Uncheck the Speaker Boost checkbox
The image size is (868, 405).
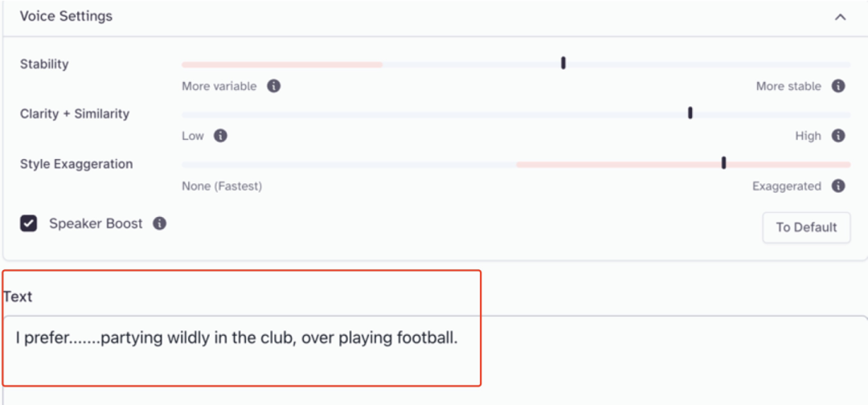tap(29, 223)
